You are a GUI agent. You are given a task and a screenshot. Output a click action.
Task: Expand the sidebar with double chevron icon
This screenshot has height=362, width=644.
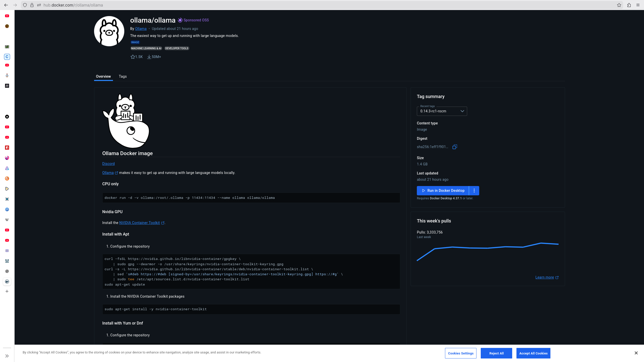[x=7, y=356]
